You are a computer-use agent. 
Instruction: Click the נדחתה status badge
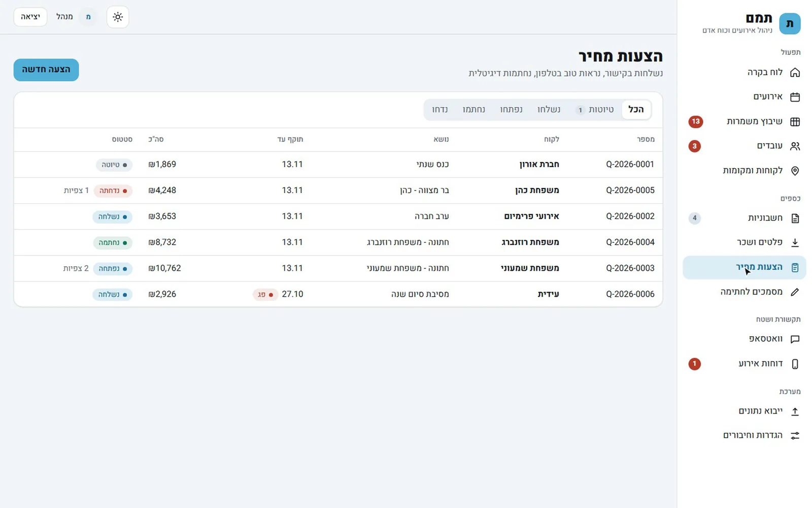click(x=113, y=190)
